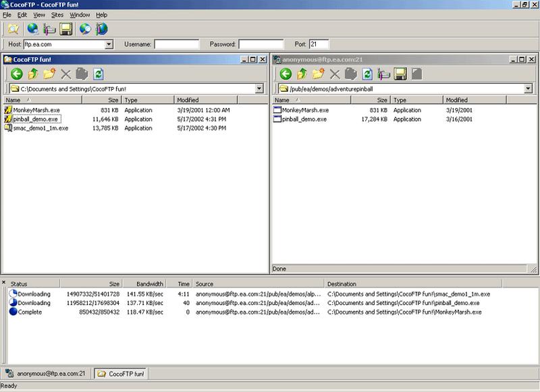This screenshot has height=392, width=540.
Task: Sort transfer queue by Destination column
Action: [x=413, y=284]
